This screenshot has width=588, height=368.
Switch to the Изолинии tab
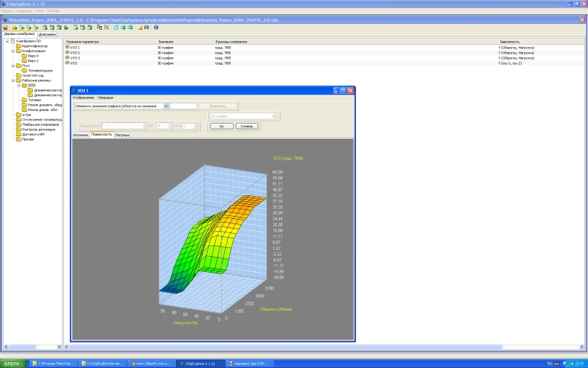(x=80, y=135)
